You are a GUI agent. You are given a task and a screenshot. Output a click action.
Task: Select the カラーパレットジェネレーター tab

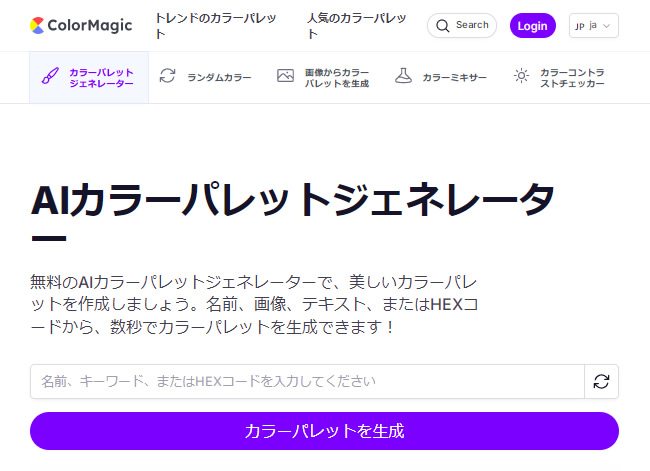89,78
